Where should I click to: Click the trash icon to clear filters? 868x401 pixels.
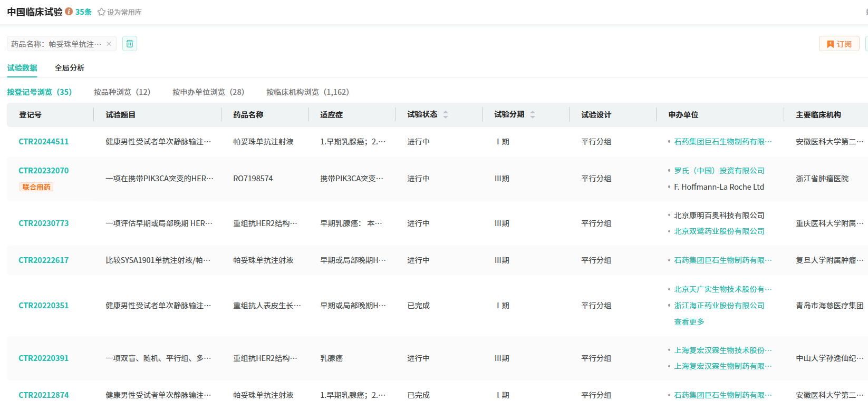tap(130, 44)
